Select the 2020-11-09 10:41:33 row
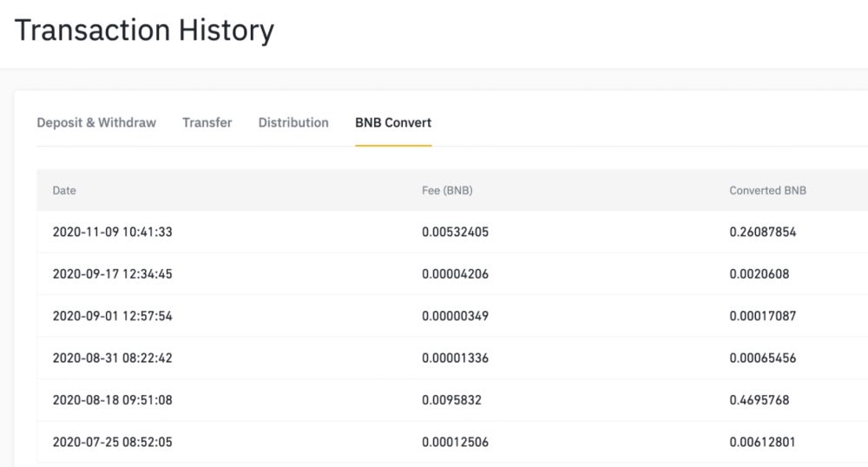Screen dimensions: 868x467 pos(452,232)
